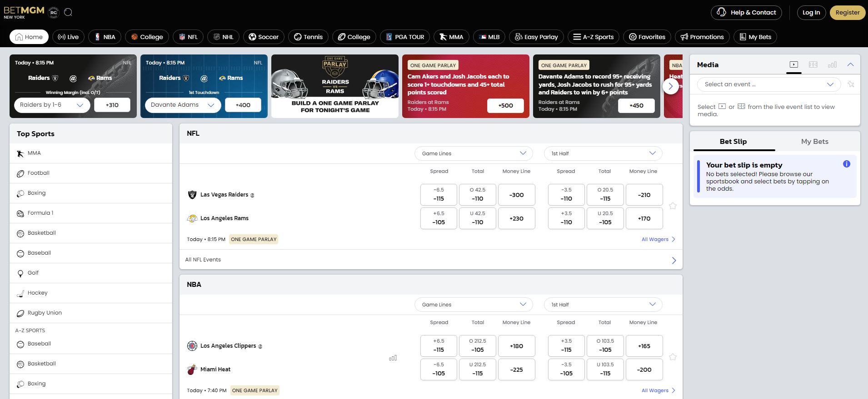Switch Media panel to video stream view
This screenshot has width=868, height=399.
pyautogui.click(x=794, y=65)
